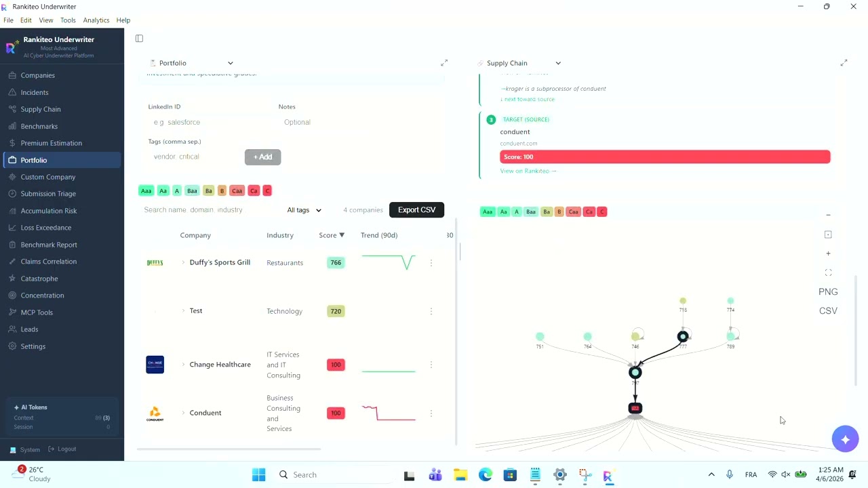Open the Analytics menu
868x488 pixels.
point(96,20)
